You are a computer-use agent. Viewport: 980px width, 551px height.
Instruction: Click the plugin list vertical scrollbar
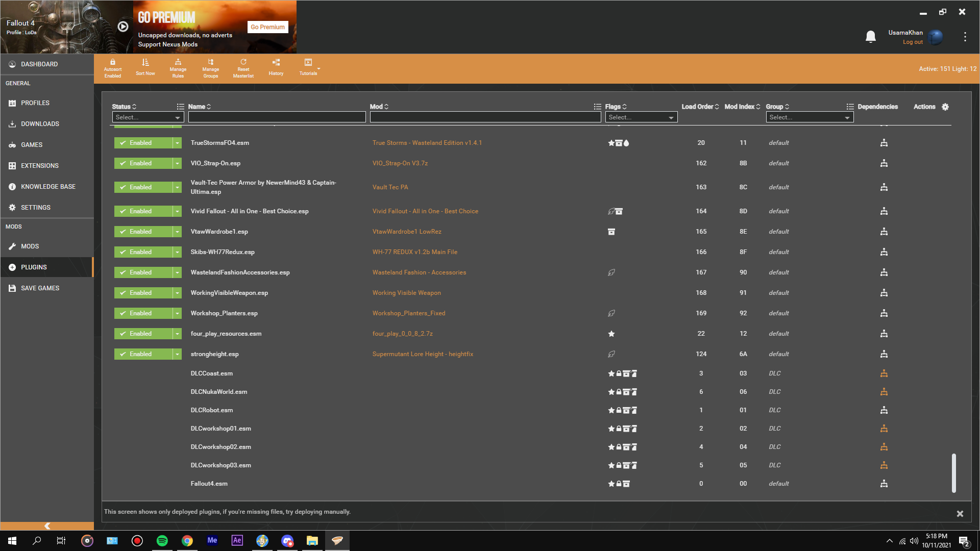coord(953,473)
